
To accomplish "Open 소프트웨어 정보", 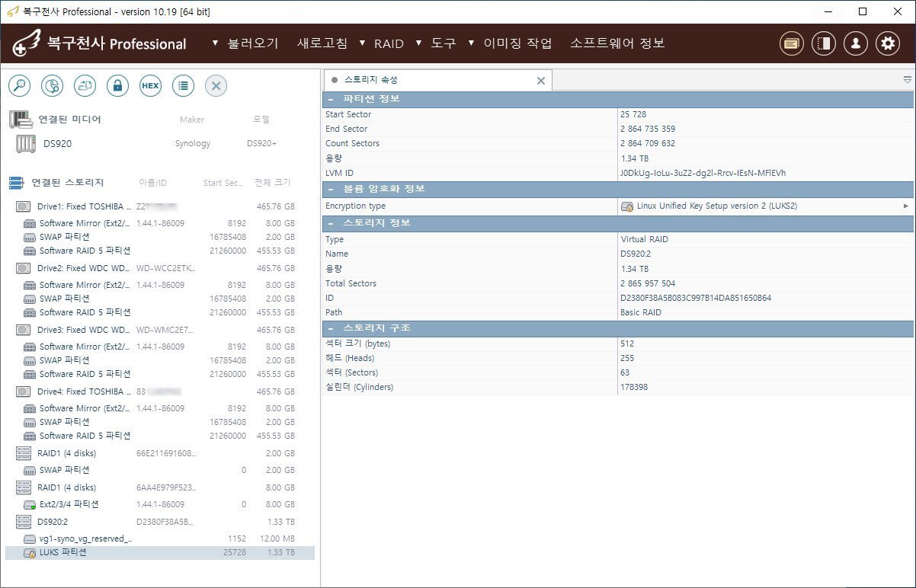I will pyautogui.click(x=618, y=43).
